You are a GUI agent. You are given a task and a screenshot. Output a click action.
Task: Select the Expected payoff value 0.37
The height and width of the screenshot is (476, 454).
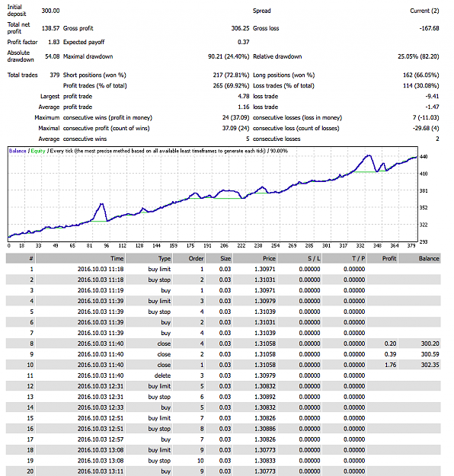tap(244, 42)
